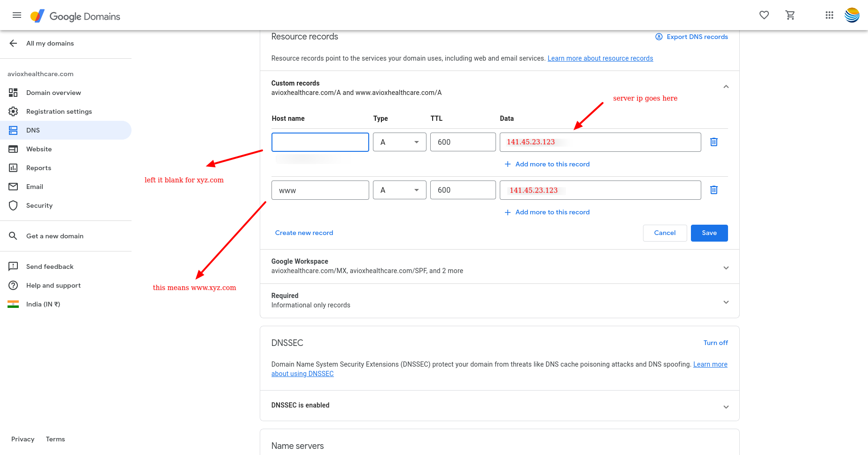The image size is (868, 455).
Task: Open Registration settings page
Action: pos(59,111)
